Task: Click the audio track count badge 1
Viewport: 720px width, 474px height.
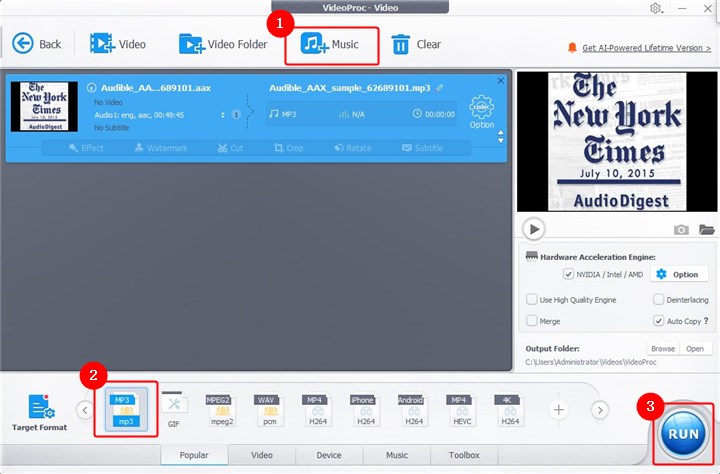Action: click(x=236, y=114)
